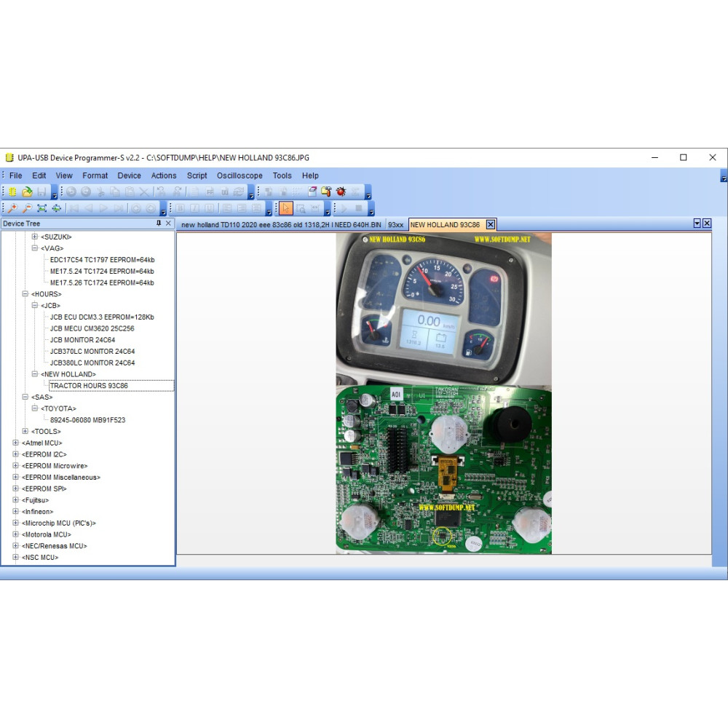Open the Device menu
The width and height of the screenshot is (728, 728).
(129, 175)
